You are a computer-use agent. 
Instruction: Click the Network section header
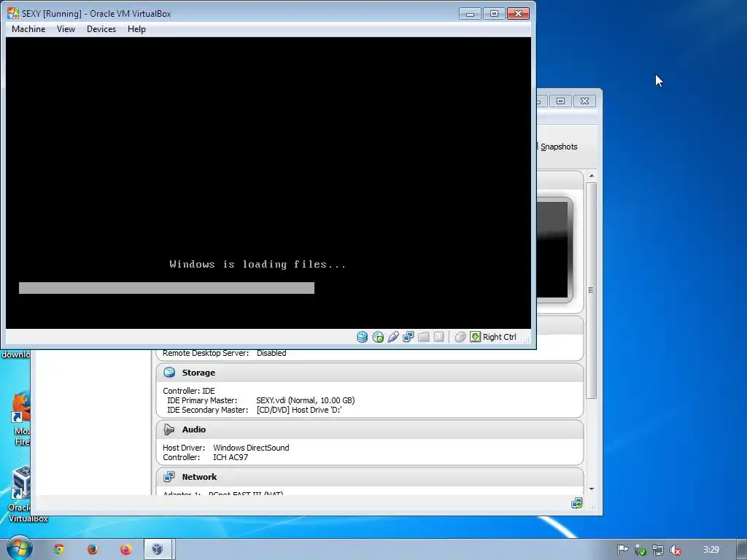pos(370,477)
